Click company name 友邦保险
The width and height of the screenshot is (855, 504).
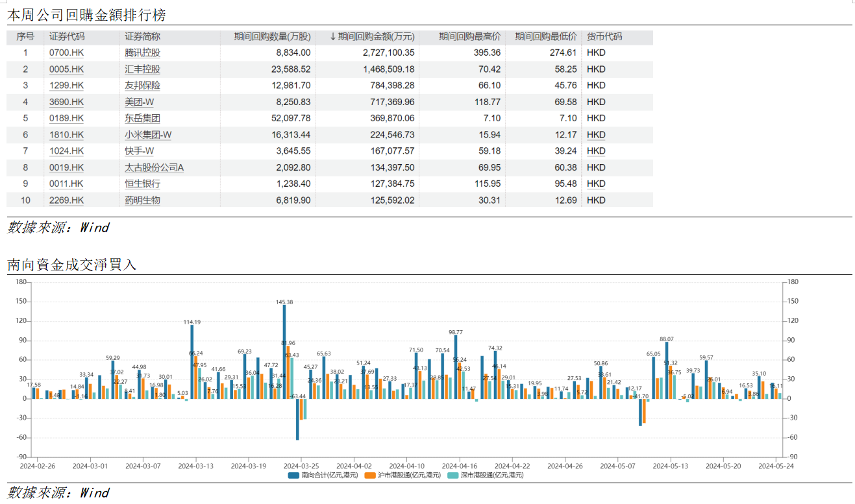[142, 86]
